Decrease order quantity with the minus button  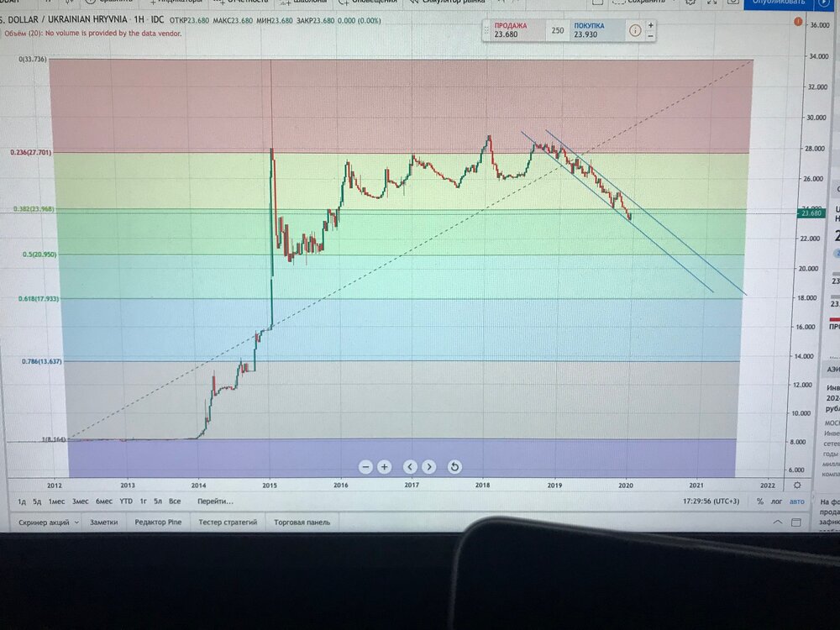650,36
